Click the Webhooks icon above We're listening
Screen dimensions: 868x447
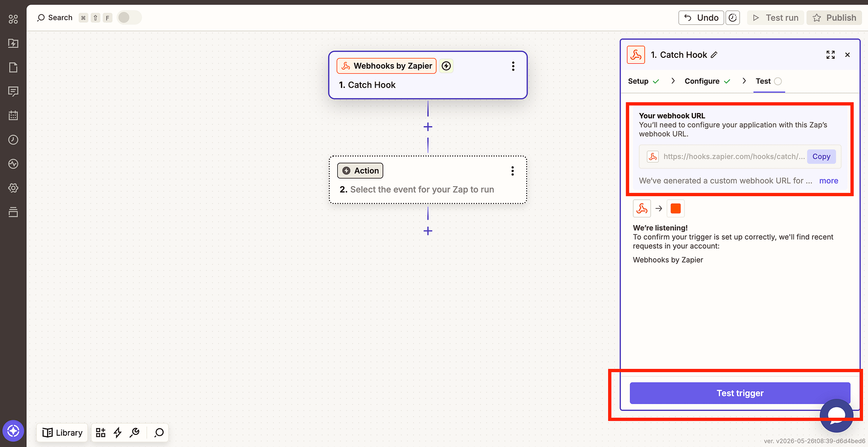pos(642,208)
